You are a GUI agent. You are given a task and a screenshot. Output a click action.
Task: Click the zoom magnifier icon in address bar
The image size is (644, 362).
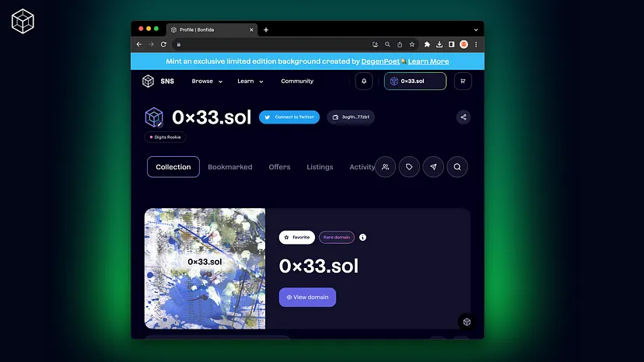387,44
